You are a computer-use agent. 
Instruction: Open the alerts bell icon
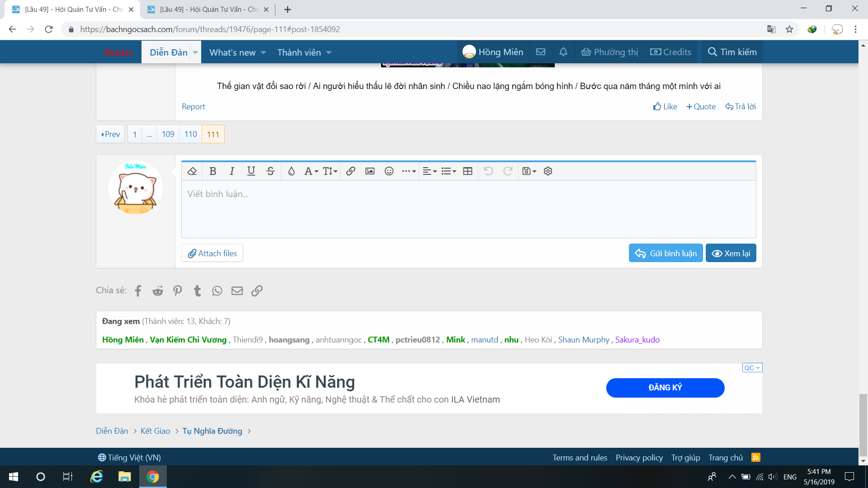click(x=563, y=52)
